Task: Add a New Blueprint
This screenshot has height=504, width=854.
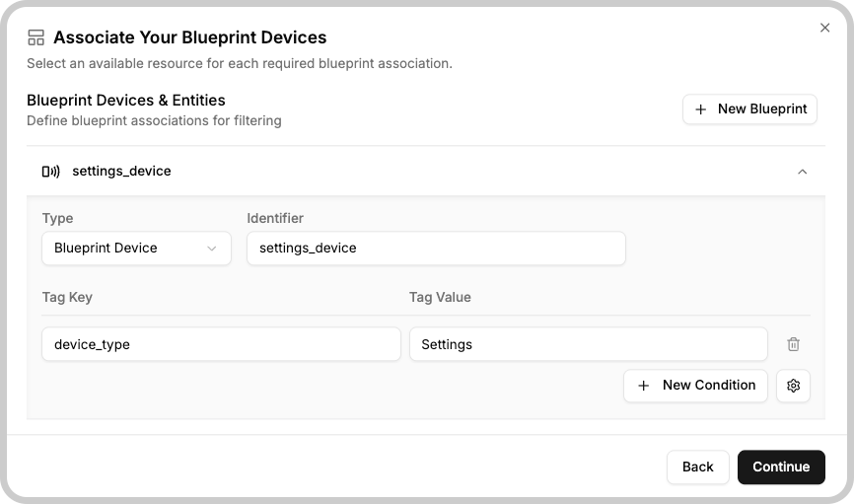Action: tap(749, 109)
